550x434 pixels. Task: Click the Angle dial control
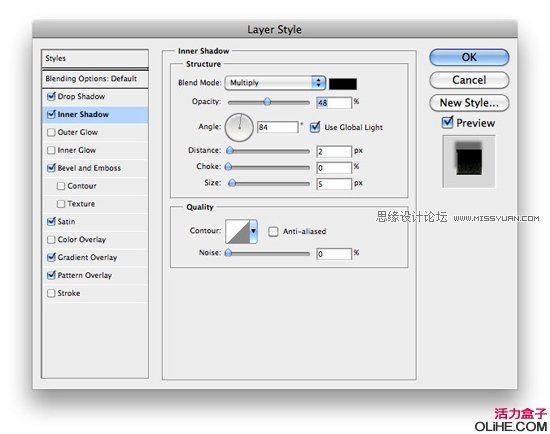tap(239, 127)
